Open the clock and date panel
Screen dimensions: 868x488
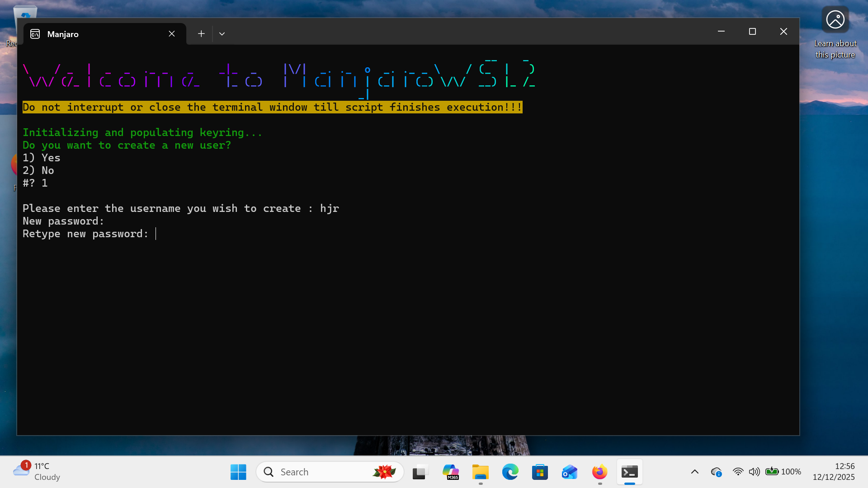pyautogui.click(x=833, y=472)
